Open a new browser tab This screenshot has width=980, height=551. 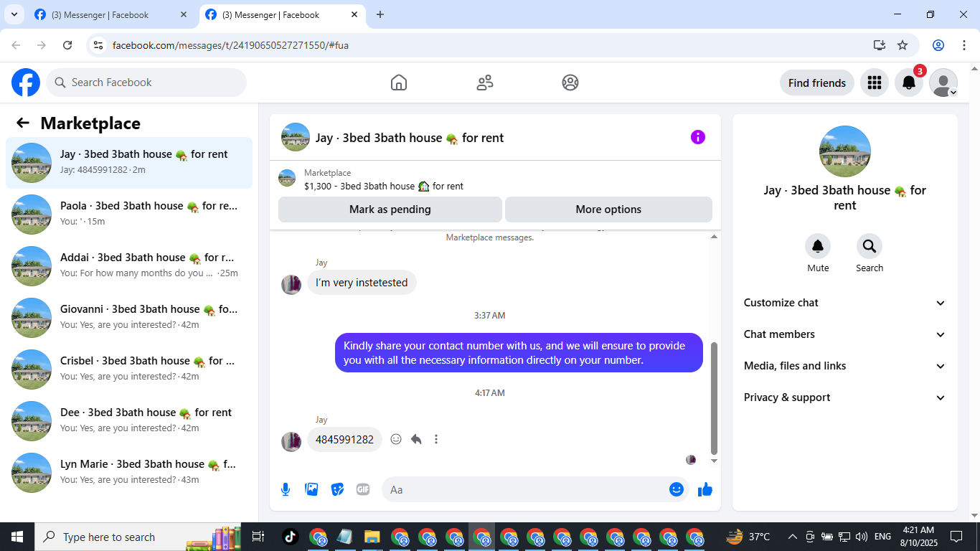pyautogui.click(x=380, y=14)
